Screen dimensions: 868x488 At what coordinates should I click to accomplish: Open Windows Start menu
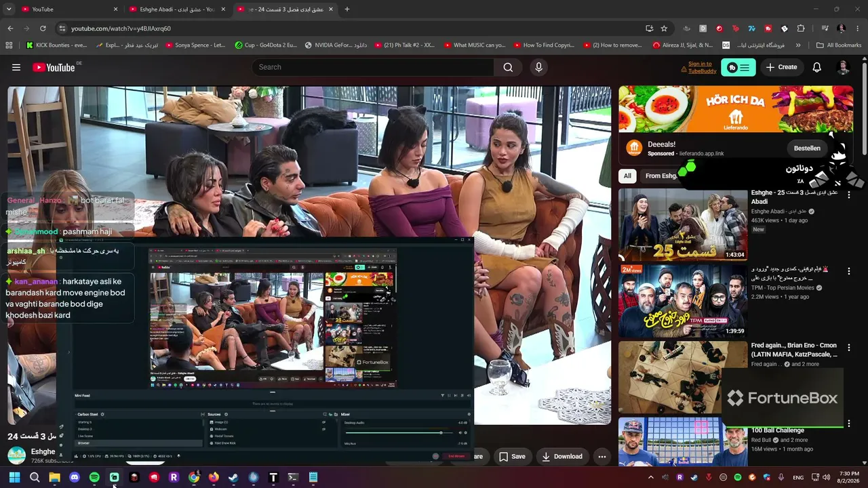(x=14, y=477)
